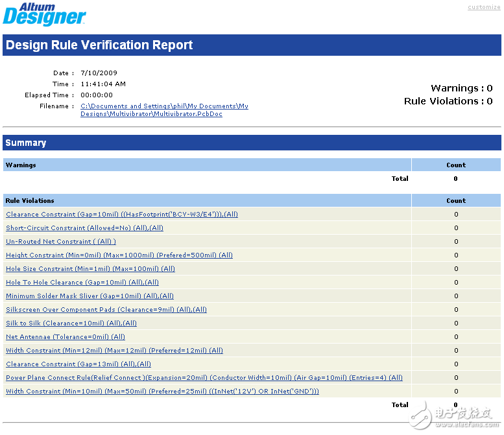Open Silkscreen Over Component Pads rule
The height and width of the screenshot is (435, 504).
106,309
